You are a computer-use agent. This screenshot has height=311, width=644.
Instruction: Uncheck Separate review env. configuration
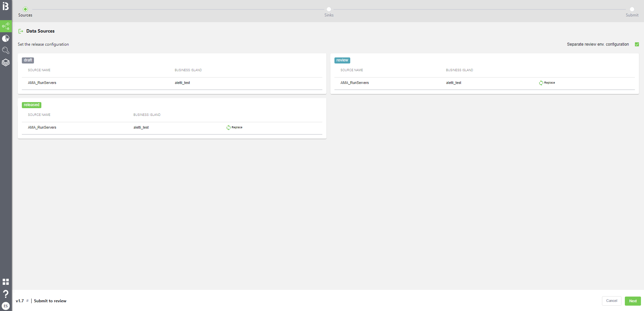click(637, 44)
